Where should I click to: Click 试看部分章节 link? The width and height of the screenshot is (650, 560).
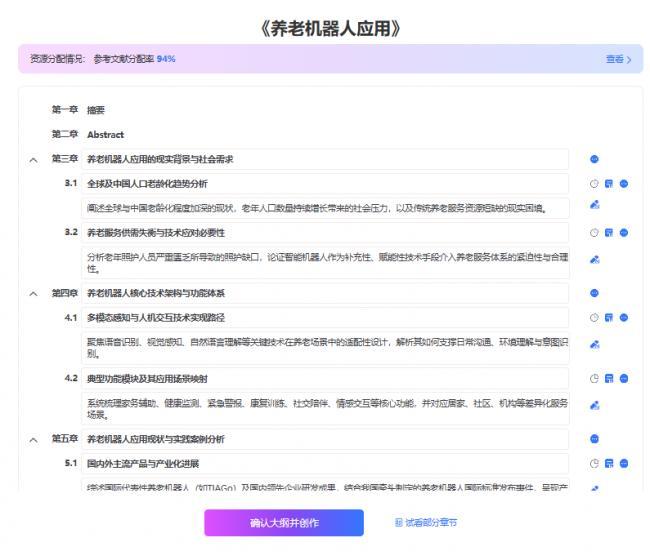[426, 523]
